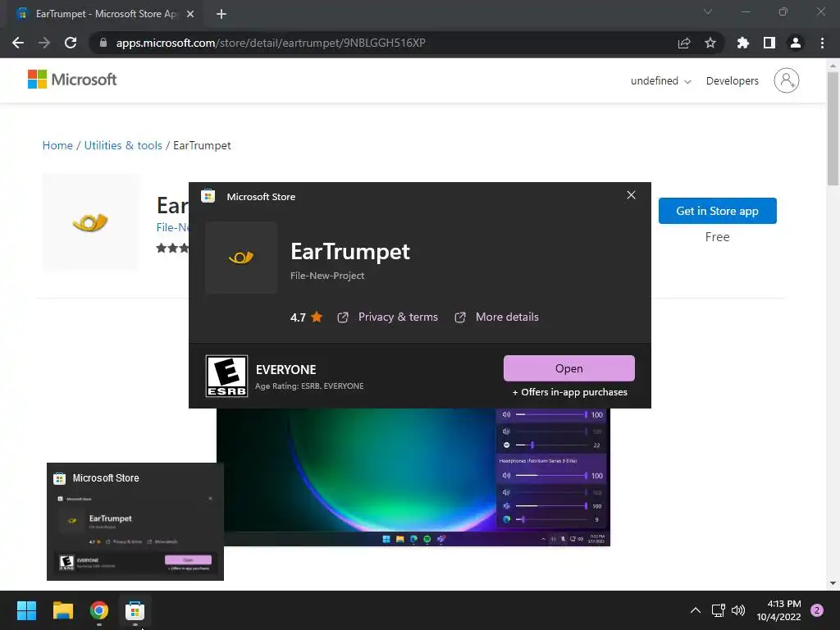
Task: Click the Microsoft logo
Action: pyautogui.click(x=72, y=80)
